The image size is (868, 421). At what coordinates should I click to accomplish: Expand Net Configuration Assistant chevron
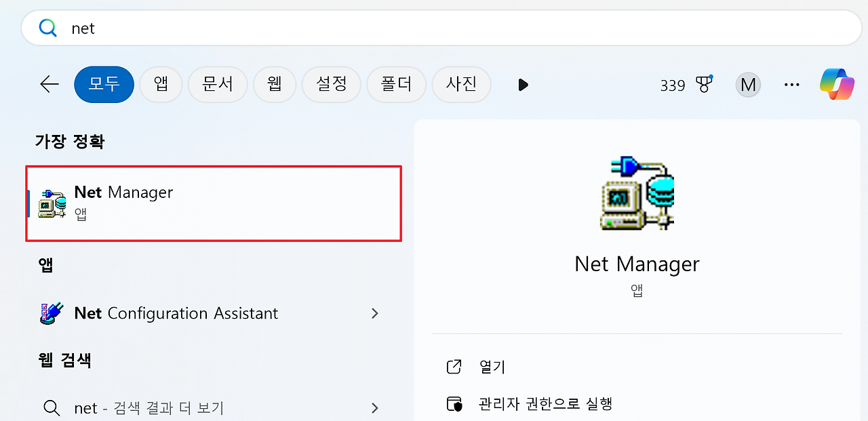374,313
